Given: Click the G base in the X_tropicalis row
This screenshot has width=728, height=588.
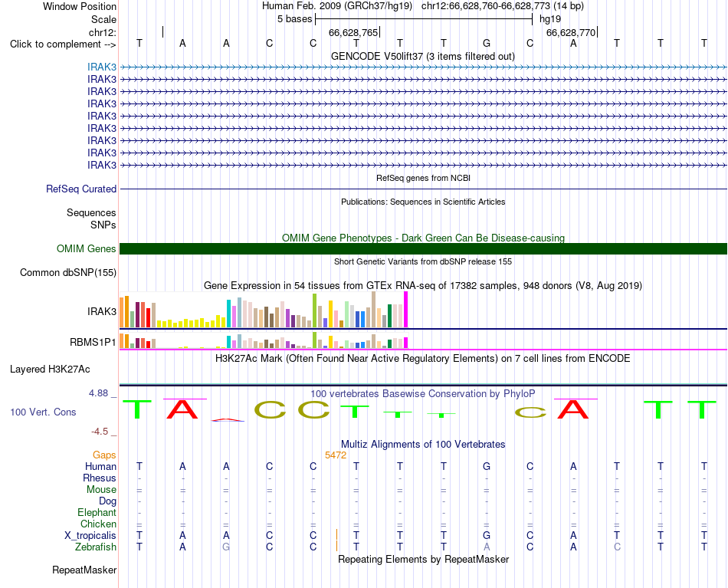Looking at the screenshot, I should coord(487,536).
